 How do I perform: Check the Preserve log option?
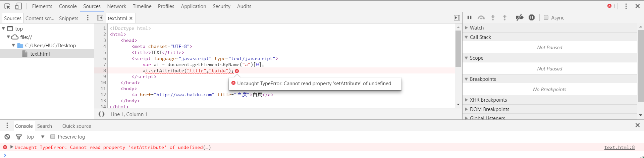tap(53, 137)
